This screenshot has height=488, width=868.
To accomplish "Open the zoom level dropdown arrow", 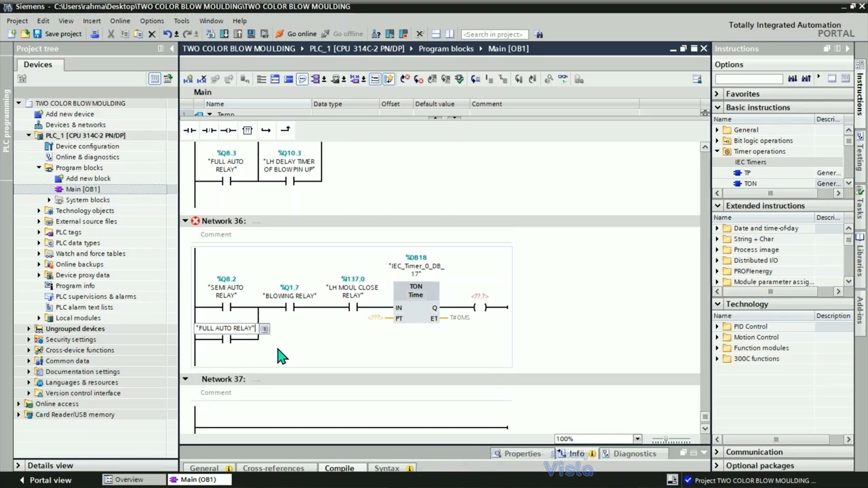I will pyautogui.click(x=637, y=439).
